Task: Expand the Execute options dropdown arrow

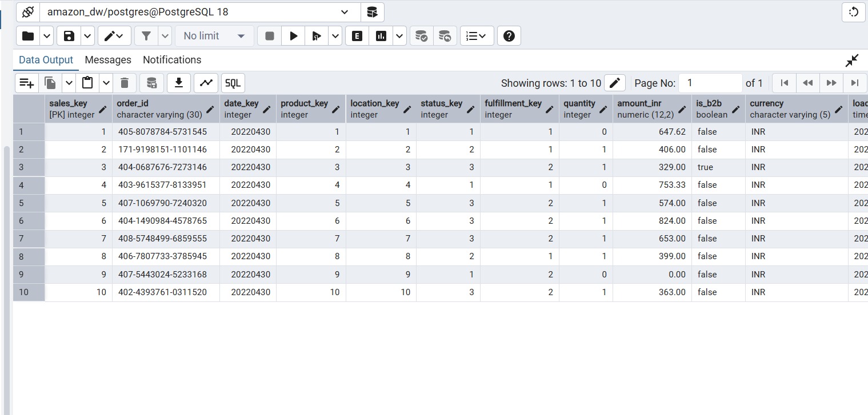Action: pos(335,36)
